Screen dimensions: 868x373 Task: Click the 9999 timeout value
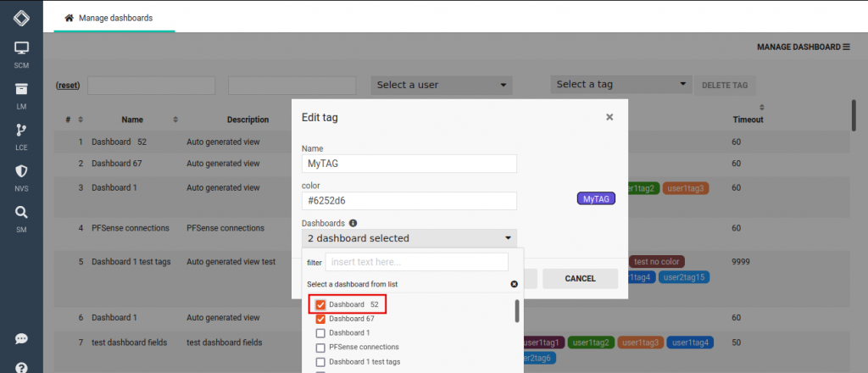click(x=741, y=261)
